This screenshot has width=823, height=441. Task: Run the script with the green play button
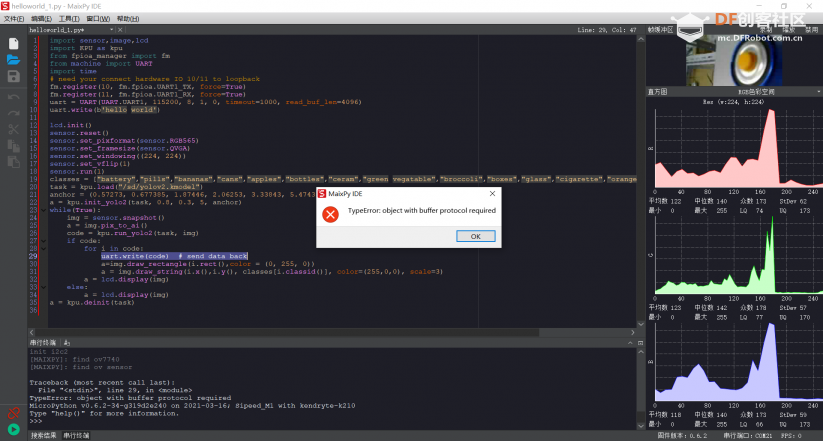[x=14, y=429]
